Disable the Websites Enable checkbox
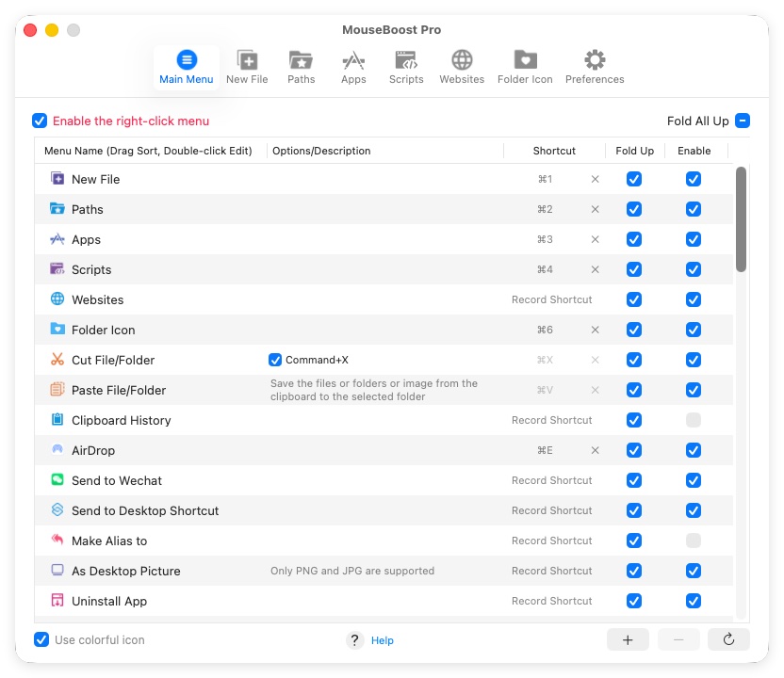Screen dimensions: 784x678 click(693, 299)
